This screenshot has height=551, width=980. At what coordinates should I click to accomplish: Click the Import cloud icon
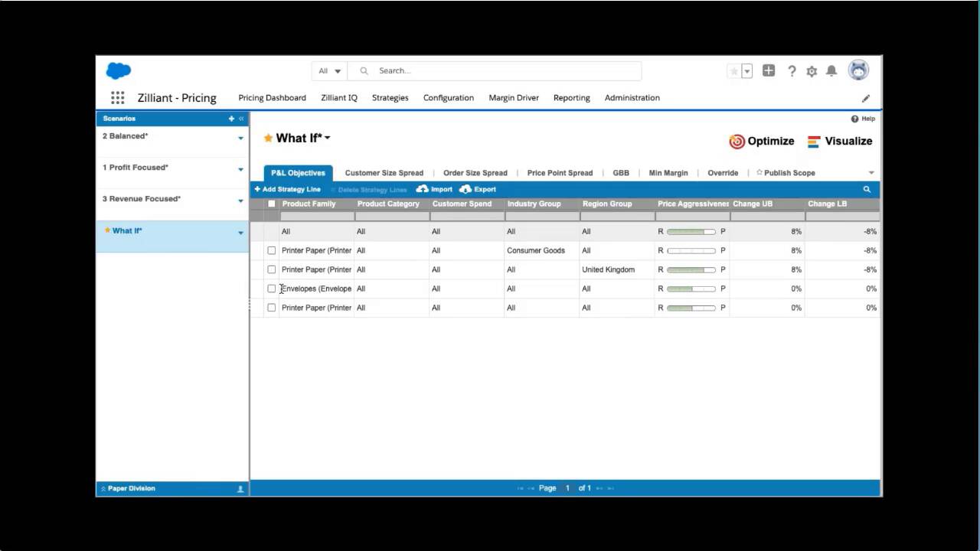coord(422,189)
